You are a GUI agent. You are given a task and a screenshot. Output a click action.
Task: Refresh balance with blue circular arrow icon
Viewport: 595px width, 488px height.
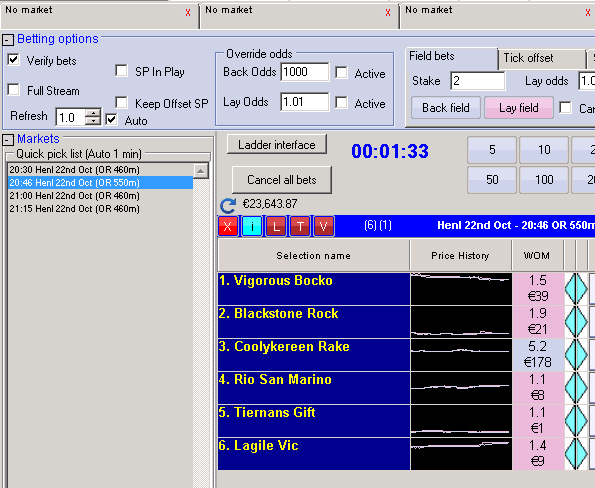[228, 205]
